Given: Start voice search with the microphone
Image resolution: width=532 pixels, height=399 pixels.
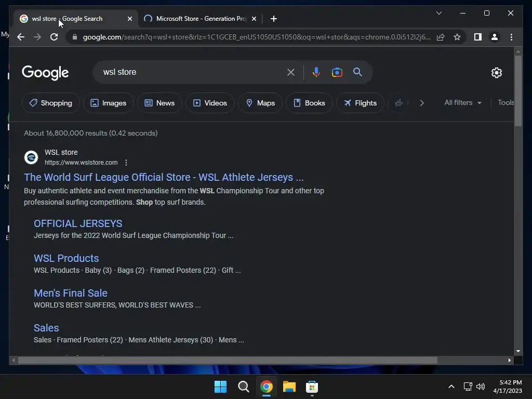Looking at the screenshot, I should 316,72.
